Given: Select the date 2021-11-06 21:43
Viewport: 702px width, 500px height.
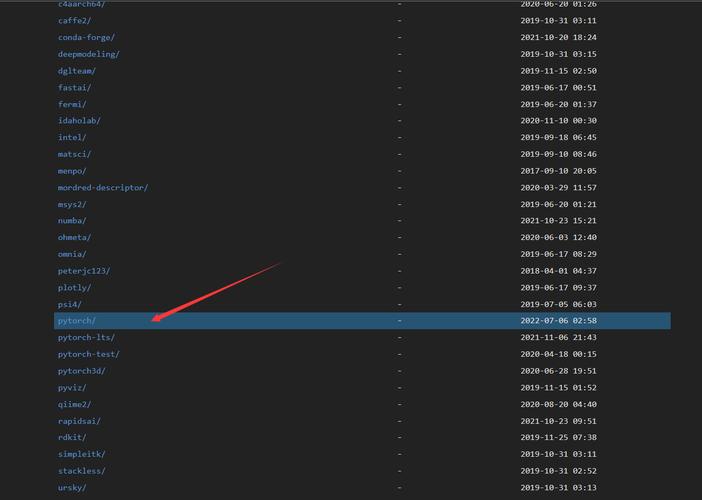Looking at the screenshot, I should tap(558, 338).
